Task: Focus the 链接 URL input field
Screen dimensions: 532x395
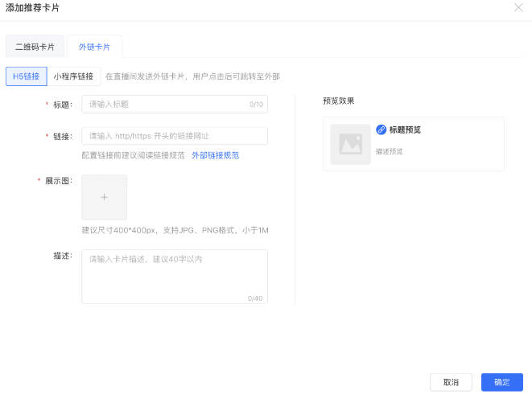Action: pos(175,136)
